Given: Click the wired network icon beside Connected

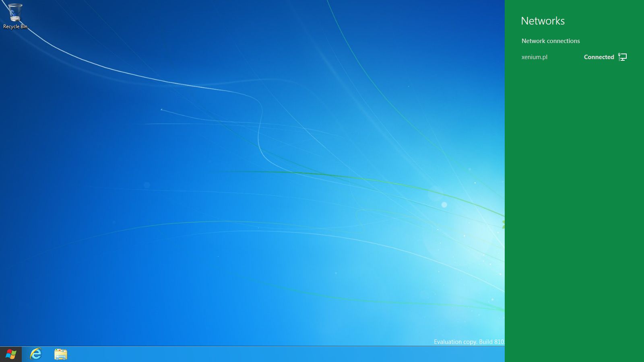Looking at the screenshot, I should tap(622, 57).
